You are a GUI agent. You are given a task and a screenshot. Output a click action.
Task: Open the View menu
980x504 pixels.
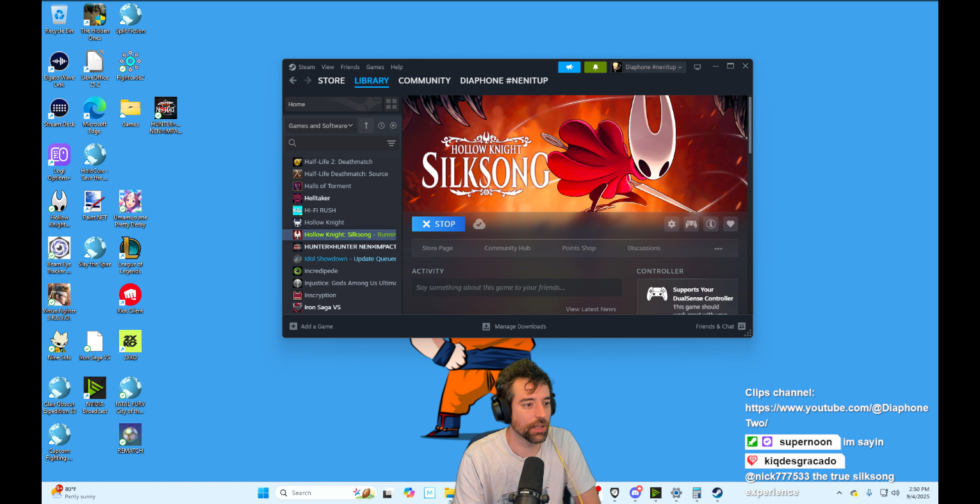click(x=328, y=67)
